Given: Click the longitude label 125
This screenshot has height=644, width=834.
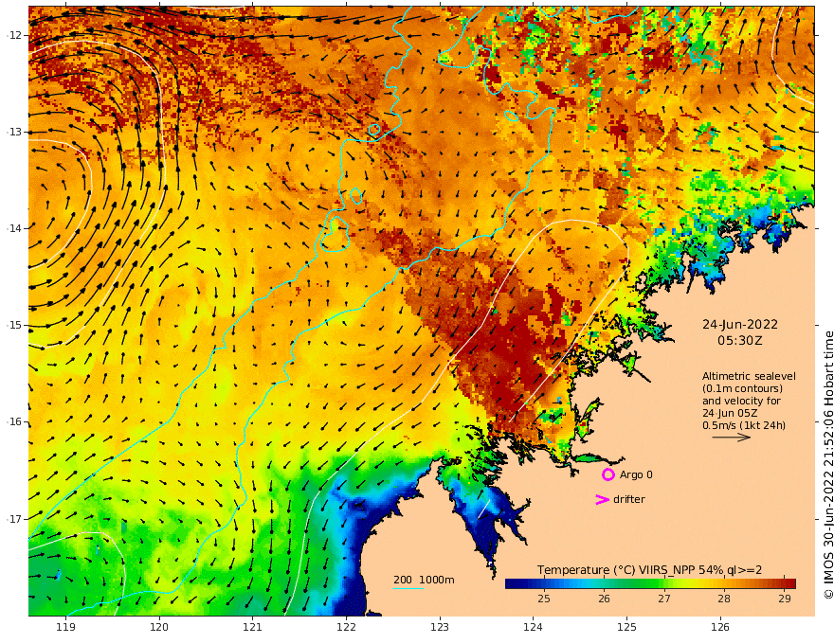Looking at the screenshot, I should coord(626,627).
